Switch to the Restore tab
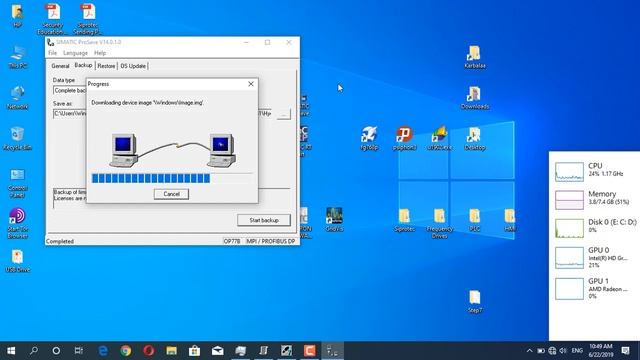Viewport: 640px width, 360px height. (x=106, y=66)
